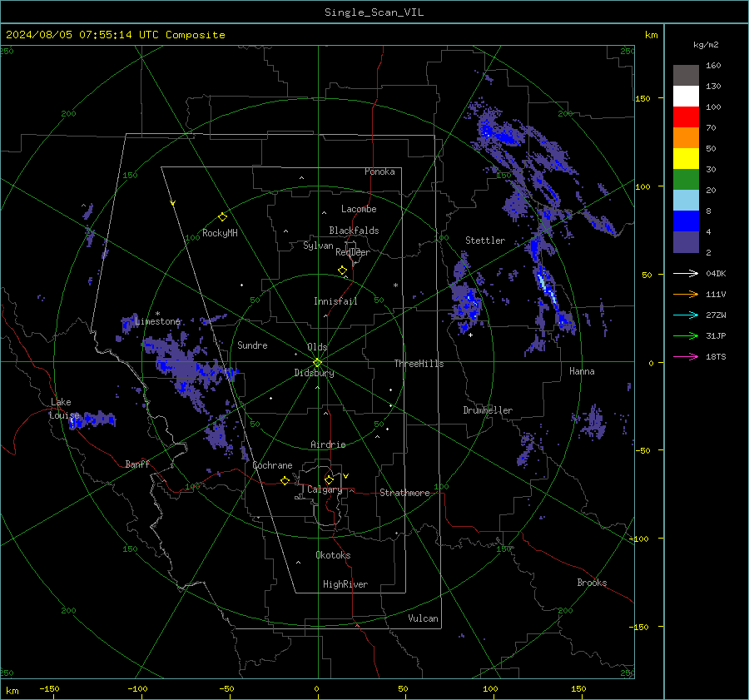Screen dimensions: 749x700
Task: Click the Blackfalds label
Action: [354, 231]
